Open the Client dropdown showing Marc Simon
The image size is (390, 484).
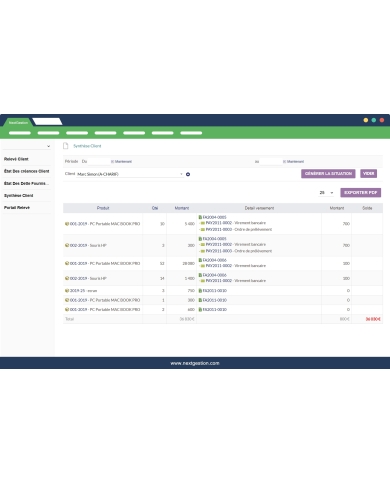pos(130,174)
